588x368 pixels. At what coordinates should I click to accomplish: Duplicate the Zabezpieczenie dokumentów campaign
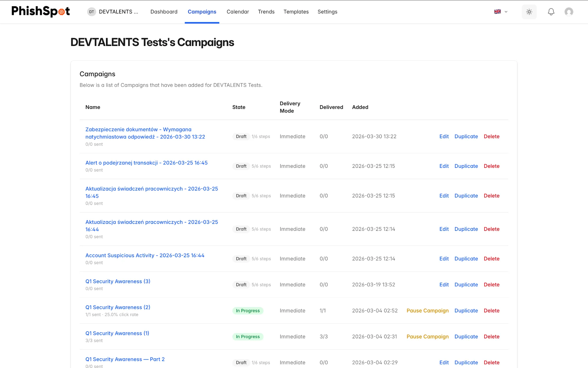466,136
